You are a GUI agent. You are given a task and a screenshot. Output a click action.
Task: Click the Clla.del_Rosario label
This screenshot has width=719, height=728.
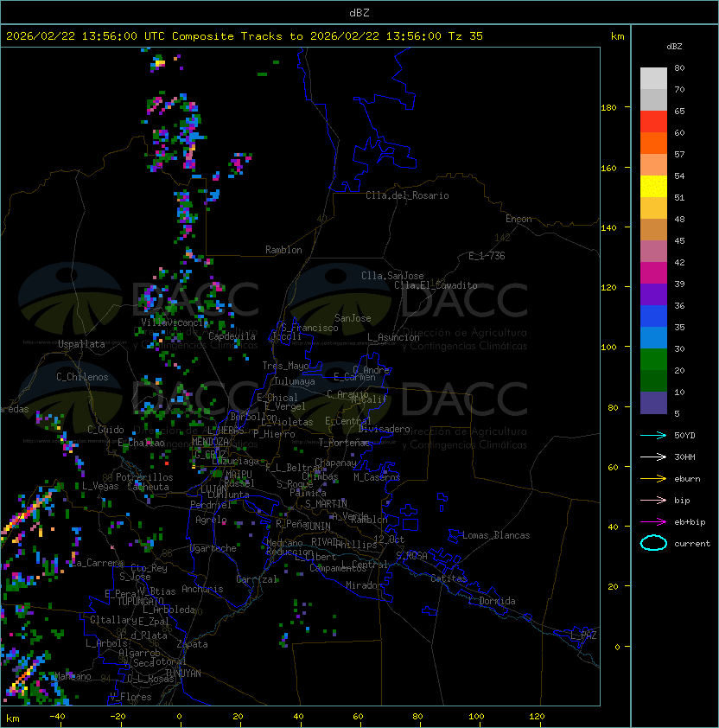pyautogui.click(x=407, y=195)
